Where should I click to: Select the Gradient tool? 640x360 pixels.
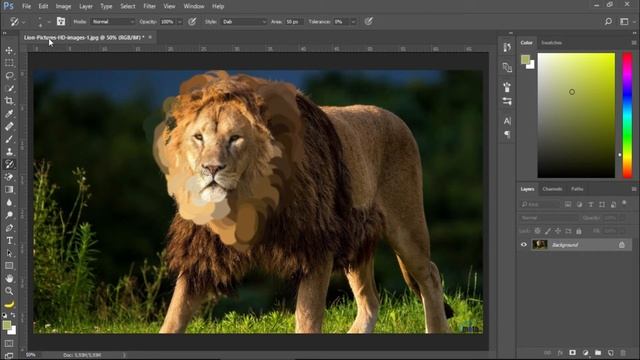[9, 189]
